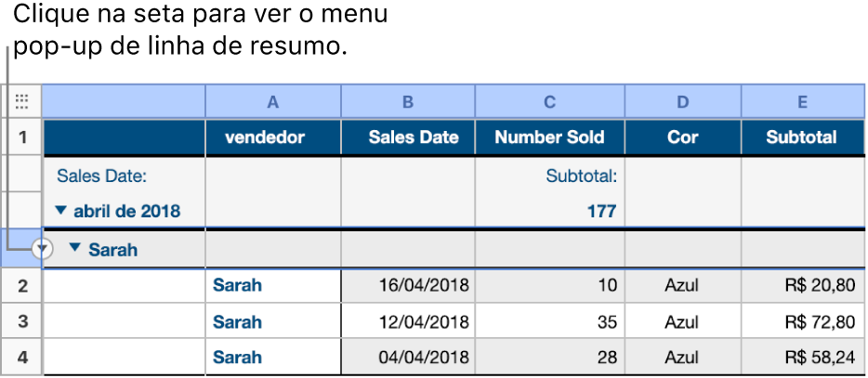Select column C header

coord(549,101)
